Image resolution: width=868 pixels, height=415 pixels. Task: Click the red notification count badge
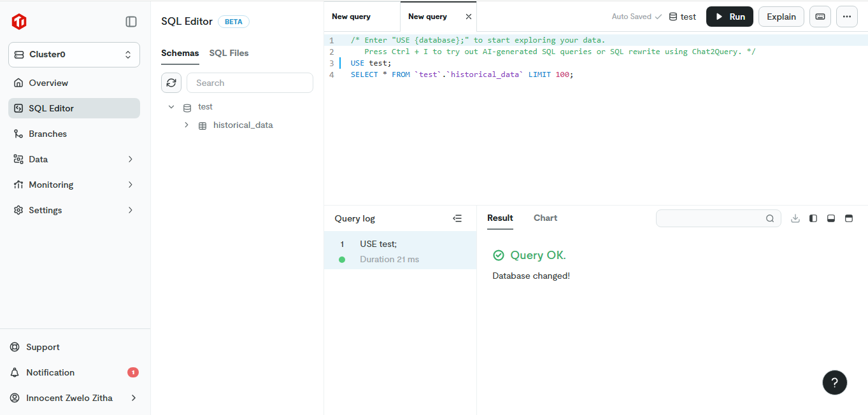click(133, 372)
